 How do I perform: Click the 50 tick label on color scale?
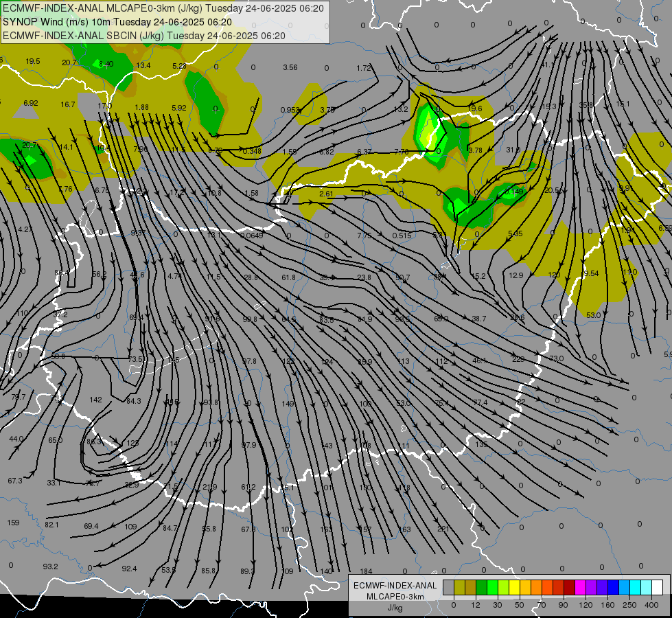[520, 605]
